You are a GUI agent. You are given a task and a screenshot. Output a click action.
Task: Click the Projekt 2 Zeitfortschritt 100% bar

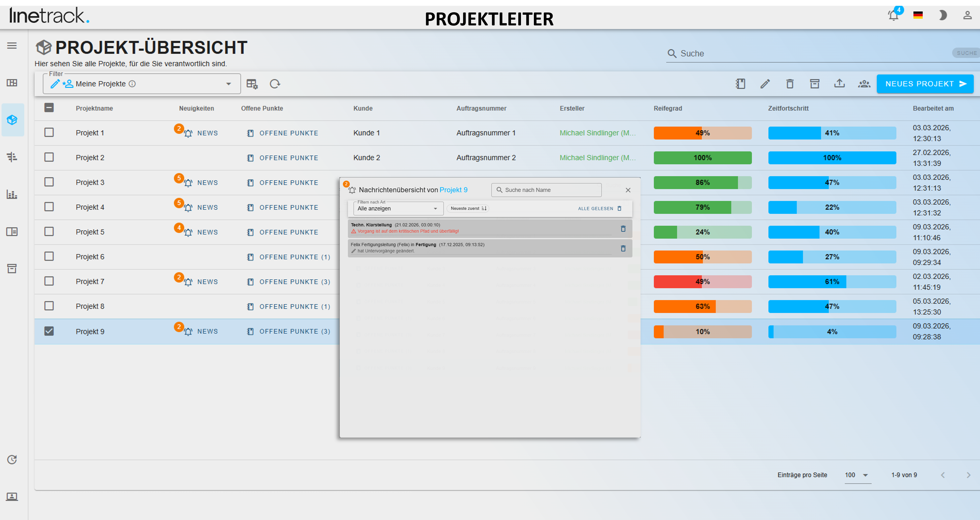(x=832, y=158)
